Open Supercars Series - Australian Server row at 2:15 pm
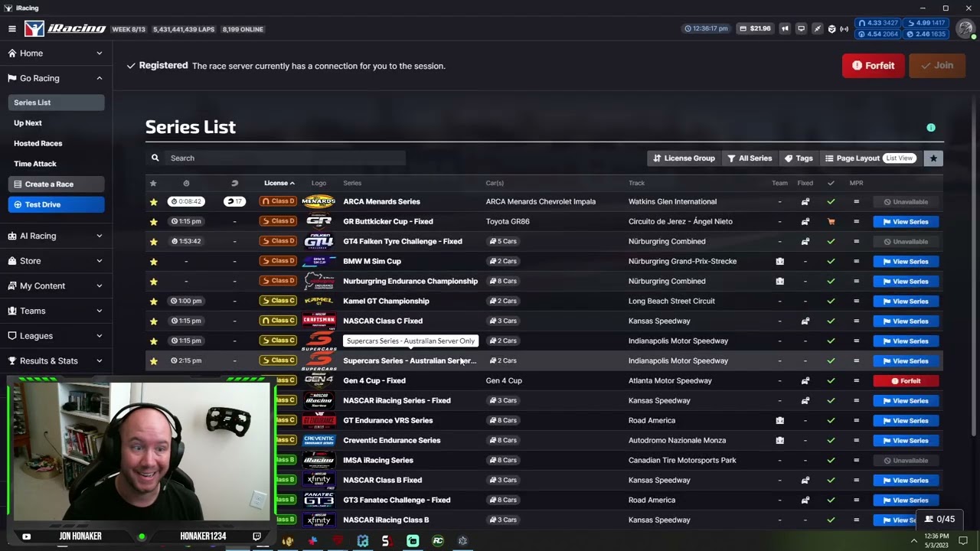 (544, 360)
